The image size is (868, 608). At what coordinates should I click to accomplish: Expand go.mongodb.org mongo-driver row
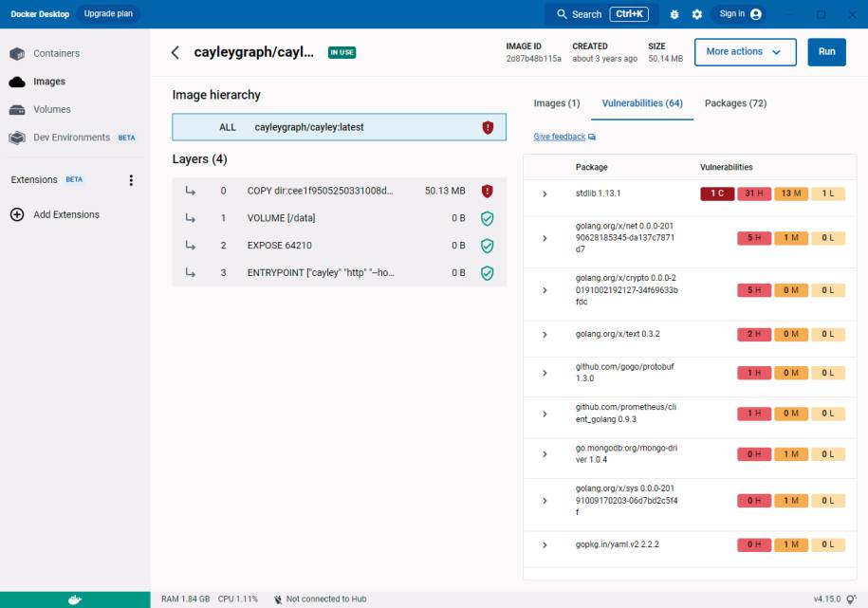[545, 454]
